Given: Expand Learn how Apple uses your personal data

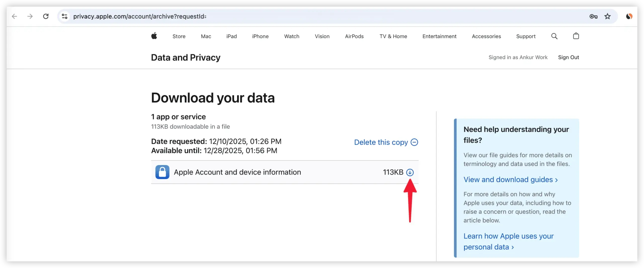Looking at the screenshot, I should [x=508, y=242].
